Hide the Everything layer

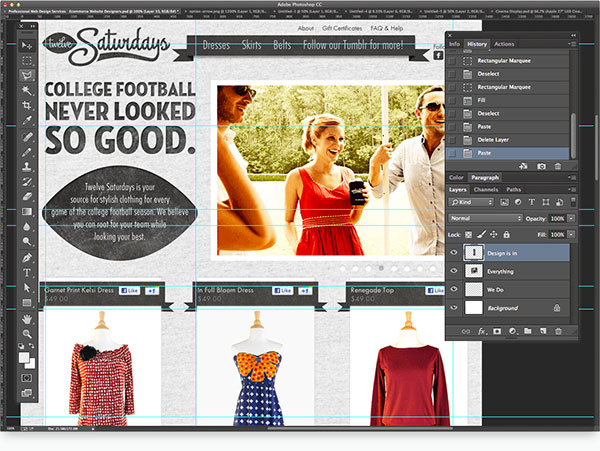[454, 271]
